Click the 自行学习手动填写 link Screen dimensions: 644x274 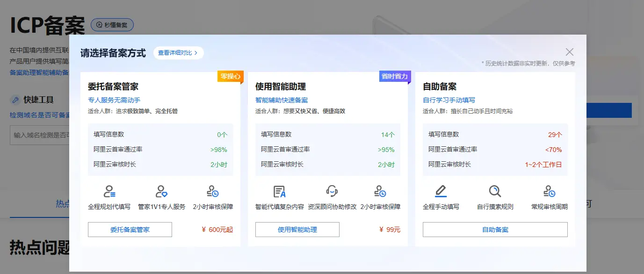[449, 100]
